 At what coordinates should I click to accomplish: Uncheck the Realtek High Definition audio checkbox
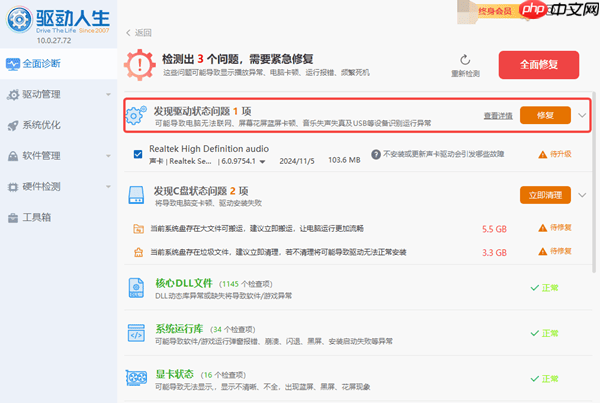coord(138,154)
